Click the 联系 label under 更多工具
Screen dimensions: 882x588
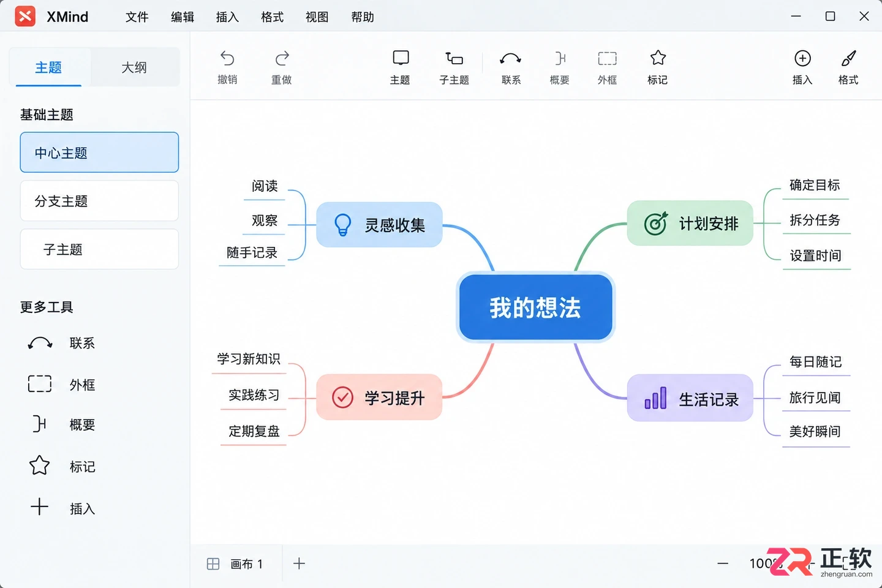(82, 344)
